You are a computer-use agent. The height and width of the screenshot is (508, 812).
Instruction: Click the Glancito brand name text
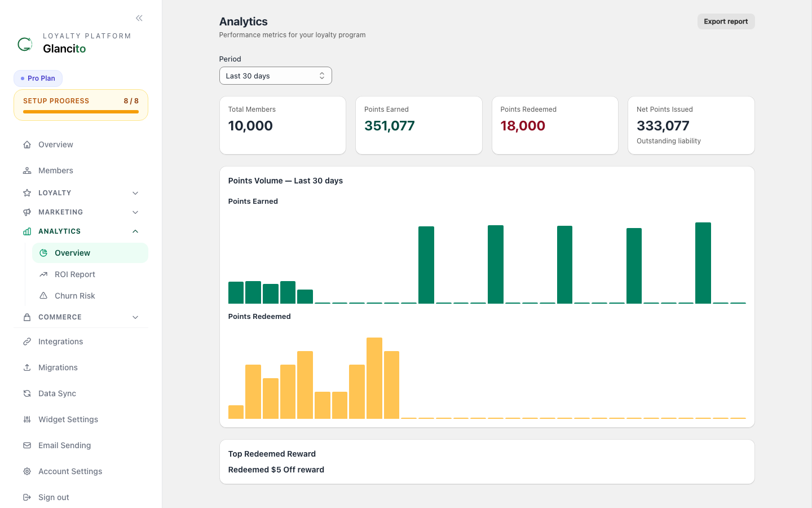64,49
